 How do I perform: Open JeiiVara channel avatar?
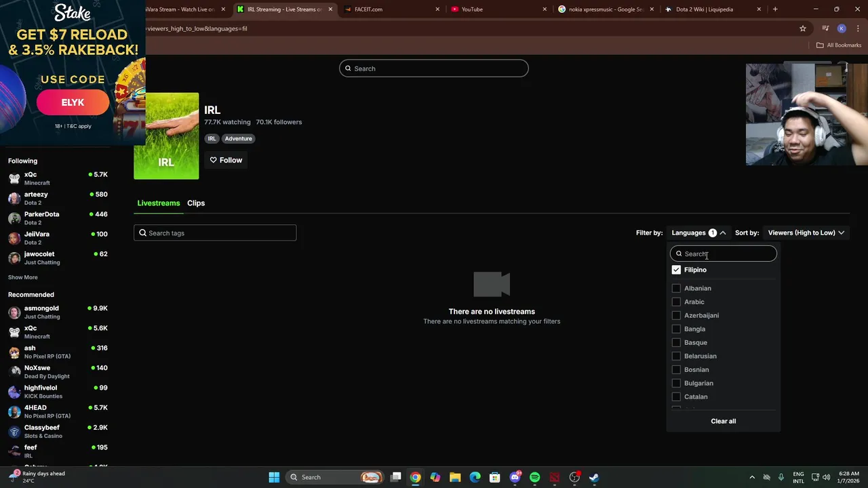coord(14,238)
